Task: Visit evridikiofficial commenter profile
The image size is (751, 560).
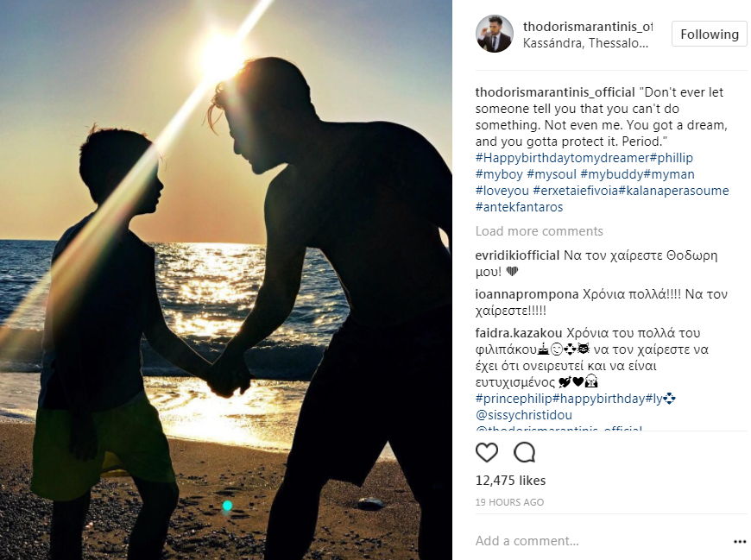Action: [517, 255]
